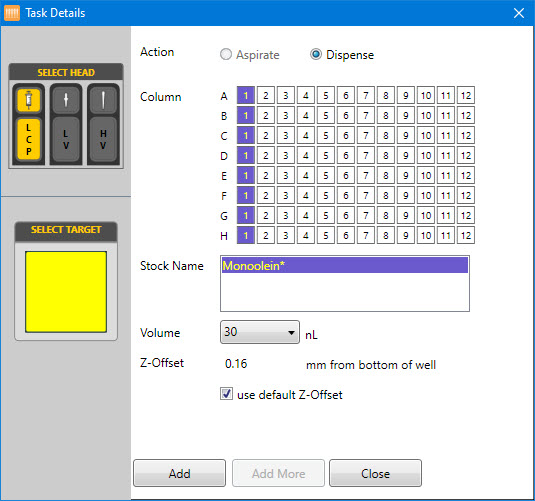
Task: Open the Volume dropdown arrow
Action: [x=291, y=332]
